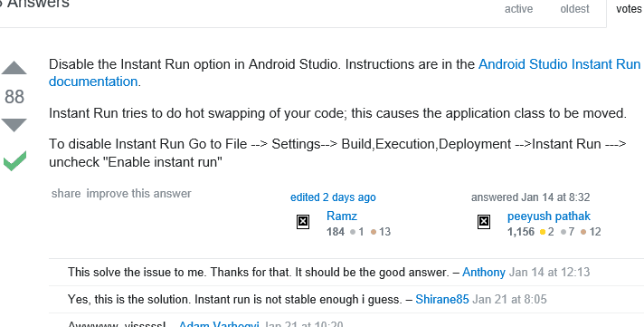Image resolution: width=644 pixels, height=327 pixels.
Task: Click the share link under the answer
Action: (x=66, y=193)
